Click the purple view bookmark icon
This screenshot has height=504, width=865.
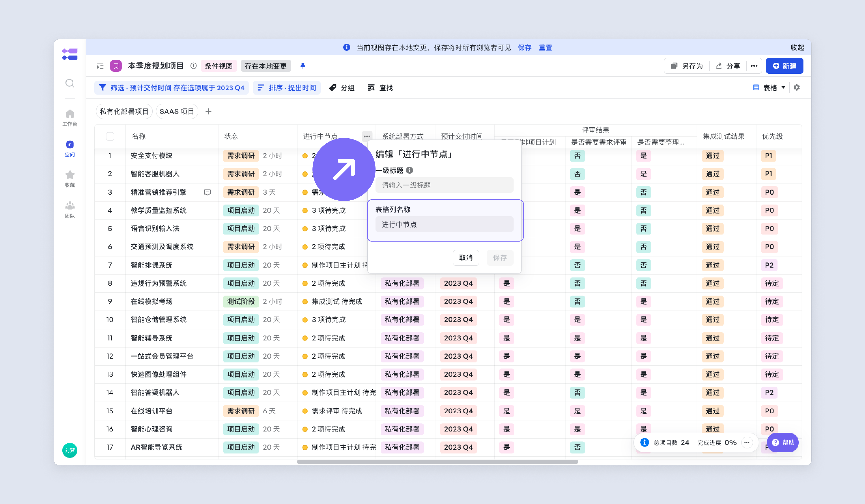(x=116, y=66)
